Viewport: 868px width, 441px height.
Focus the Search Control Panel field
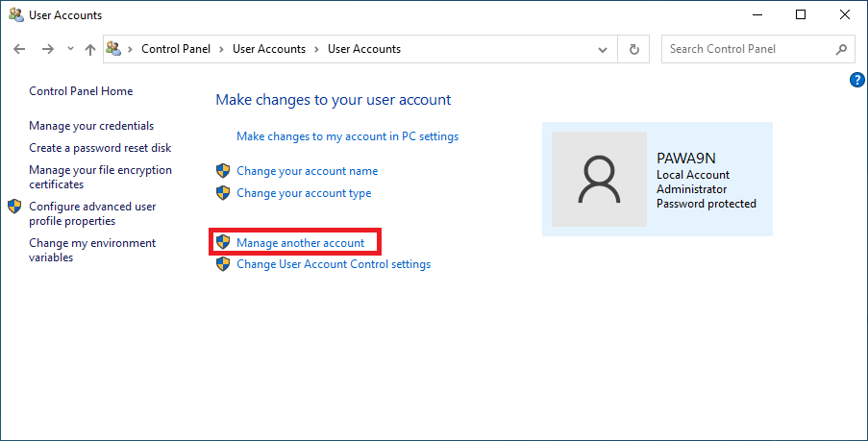[745, 49]
